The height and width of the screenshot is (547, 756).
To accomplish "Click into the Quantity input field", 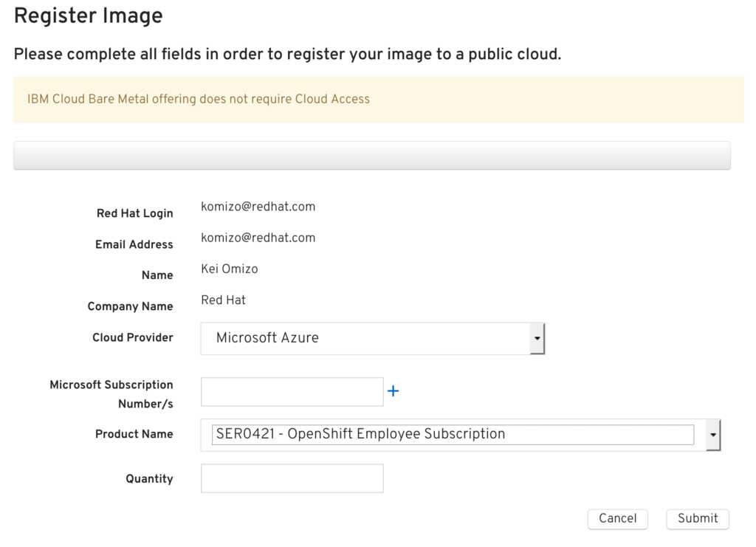I will pos(292,478).
